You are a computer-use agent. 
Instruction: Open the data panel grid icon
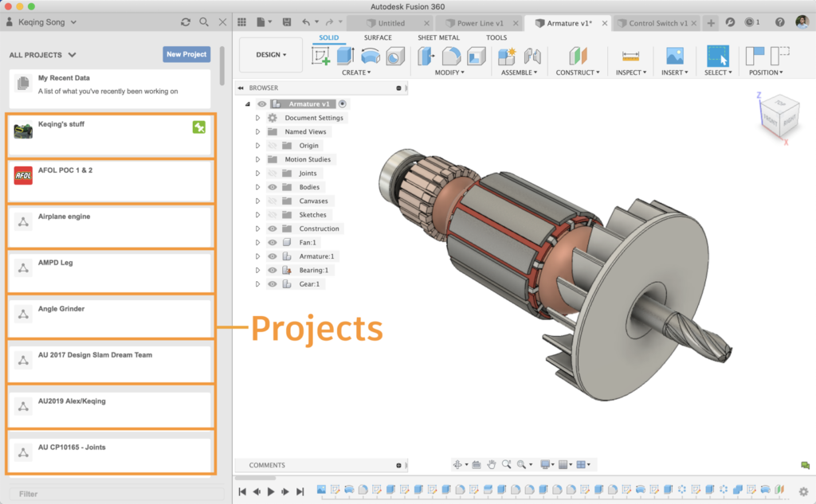pyautogui.click(x=242, y=22)
